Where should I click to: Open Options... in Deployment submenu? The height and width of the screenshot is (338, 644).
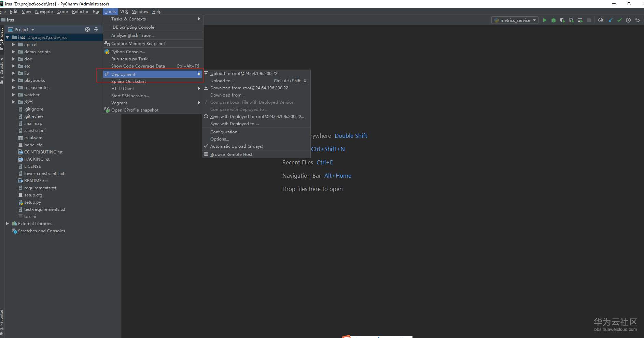pos(256,139)
